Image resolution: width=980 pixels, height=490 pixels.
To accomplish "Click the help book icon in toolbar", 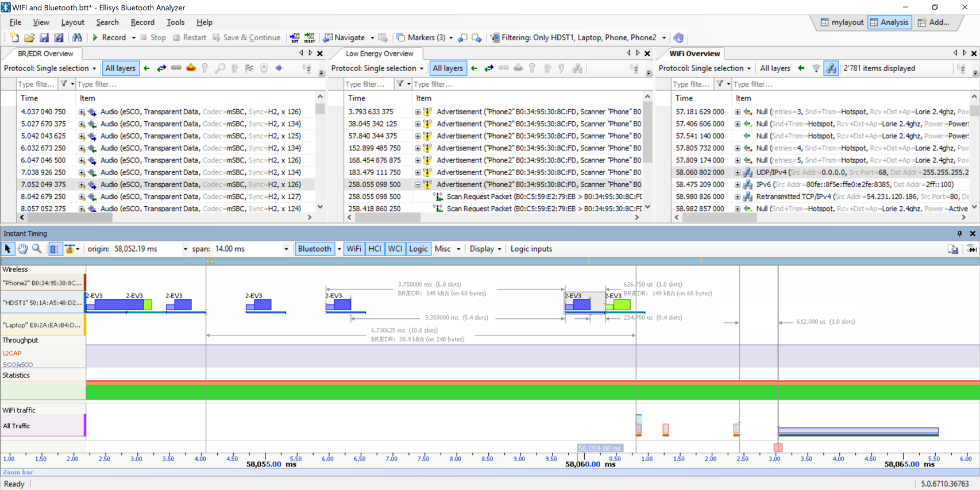I will pyautogui.click(x=678, y=38).
